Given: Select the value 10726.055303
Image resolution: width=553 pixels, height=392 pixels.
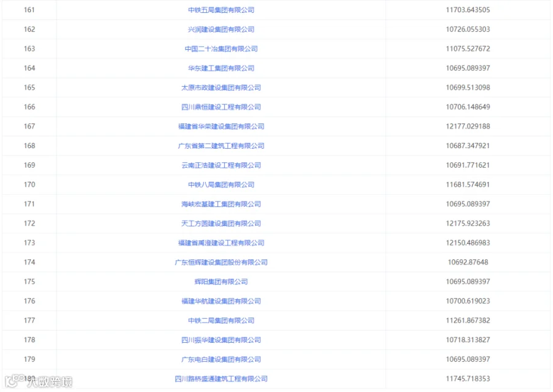Looking at the screenshot, I should (x=468, y=29).
